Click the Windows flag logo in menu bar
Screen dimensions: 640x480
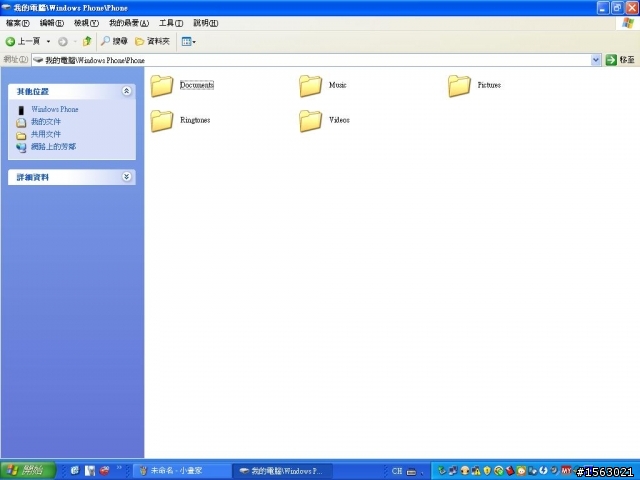(x=628, y=23)
